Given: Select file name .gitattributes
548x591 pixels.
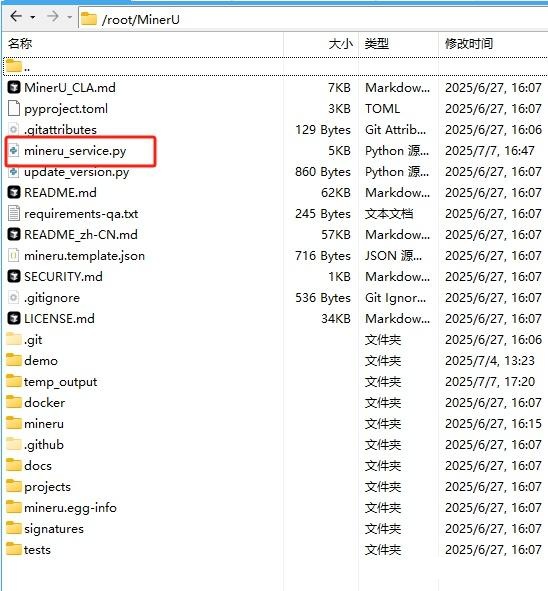Looking at the screenshot, I should pyautogui.click(x=60, y=130).
